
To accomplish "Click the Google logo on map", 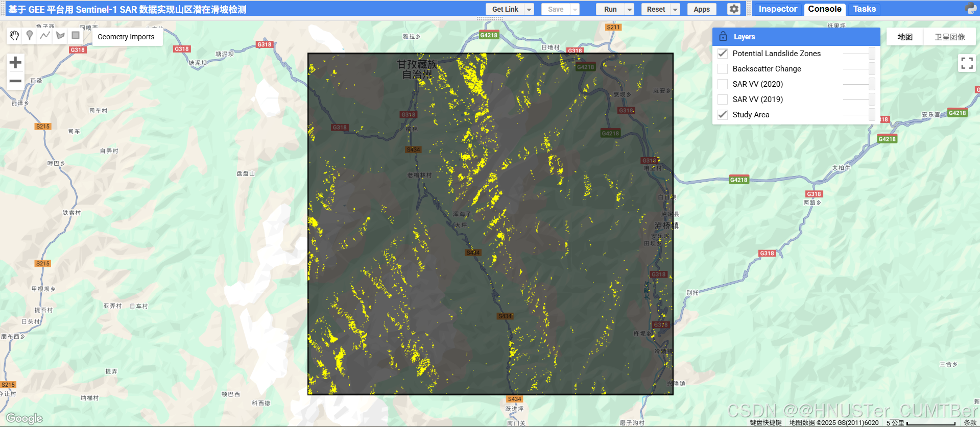I will point(24,418).
